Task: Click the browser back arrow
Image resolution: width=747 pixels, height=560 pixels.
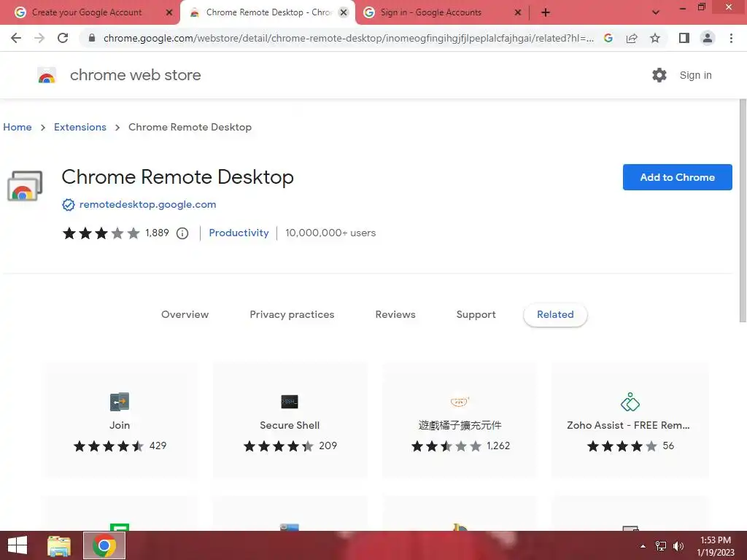Action: [16, 38]
